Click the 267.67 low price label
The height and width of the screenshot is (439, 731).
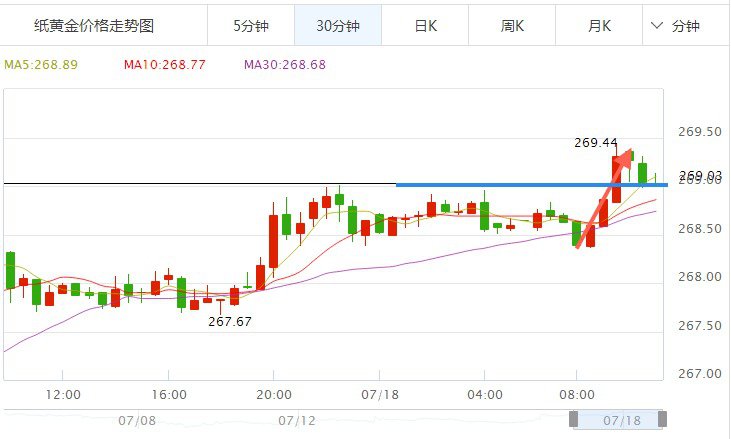click(x=229, y=322)
